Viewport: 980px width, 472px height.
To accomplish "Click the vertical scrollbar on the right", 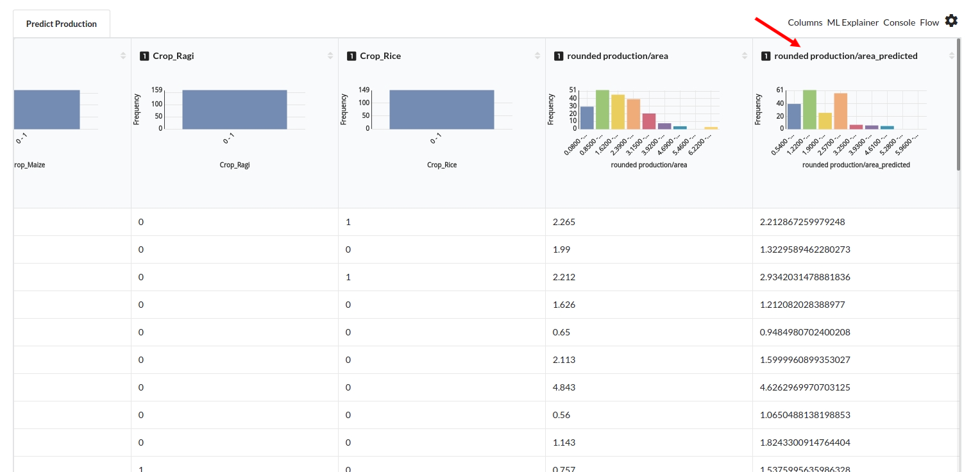I will coord(959,104).
